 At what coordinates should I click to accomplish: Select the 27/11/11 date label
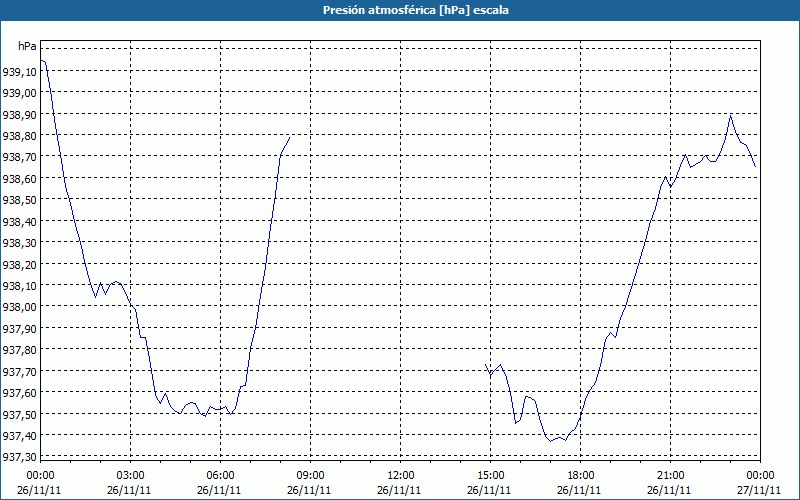pyautogui.click(x=759, y=490)
